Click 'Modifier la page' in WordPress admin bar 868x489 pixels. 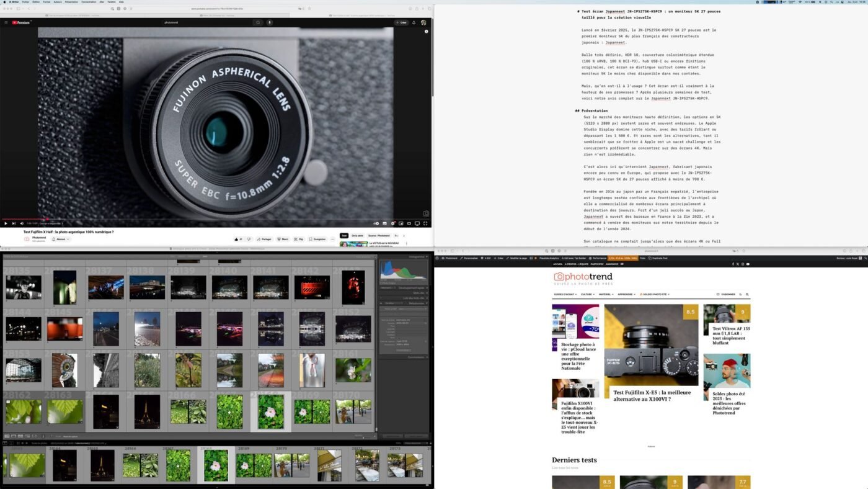(x=516, y=258)
